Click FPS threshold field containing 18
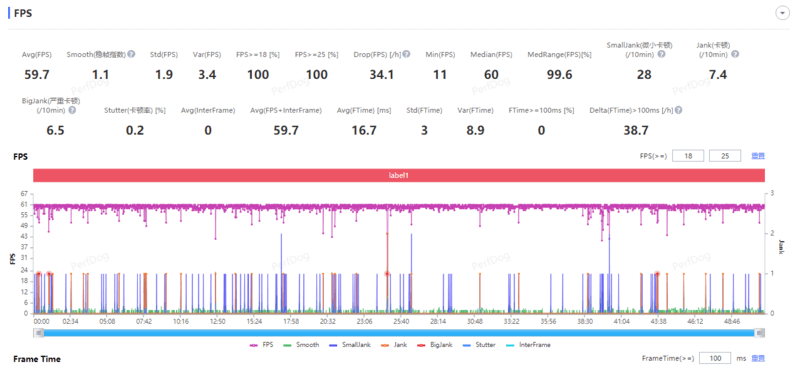 pos(688,156)
